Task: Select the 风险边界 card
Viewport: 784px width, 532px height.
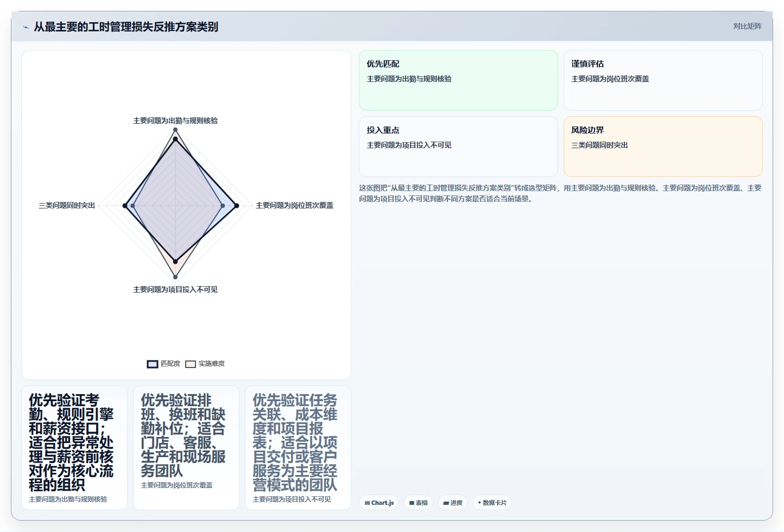Action: tap(663, 147)
